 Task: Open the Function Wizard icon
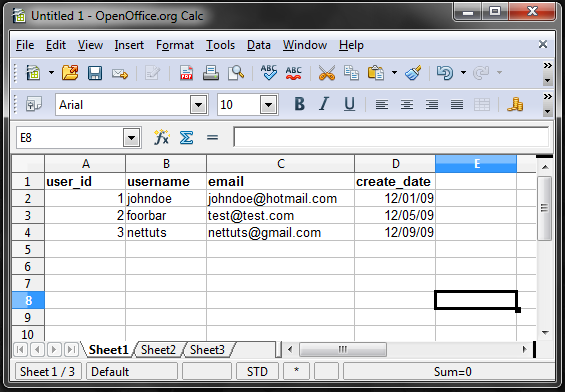click(x=161, y=138)
